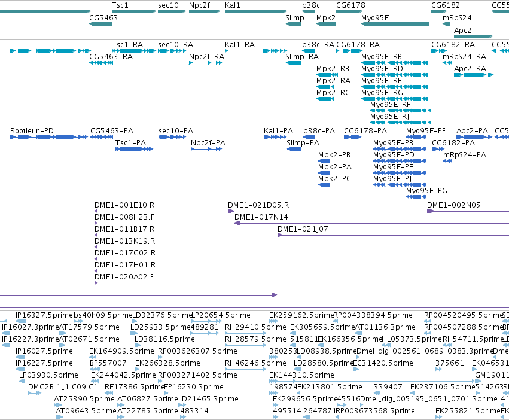Viewport: 509px width, 420px height.
Task: Click the Kal1-PA protein label
Action: tap(279, 131)
